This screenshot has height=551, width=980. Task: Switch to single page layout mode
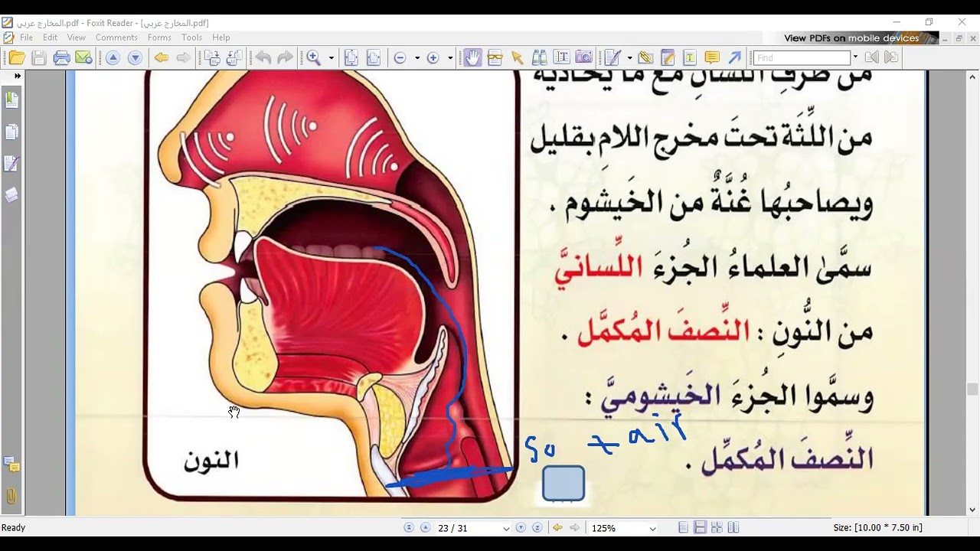point(683,528)
